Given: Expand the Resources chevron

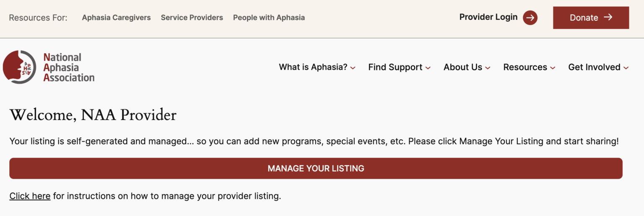Looking at the screenshot, I should tap(553, 68).
